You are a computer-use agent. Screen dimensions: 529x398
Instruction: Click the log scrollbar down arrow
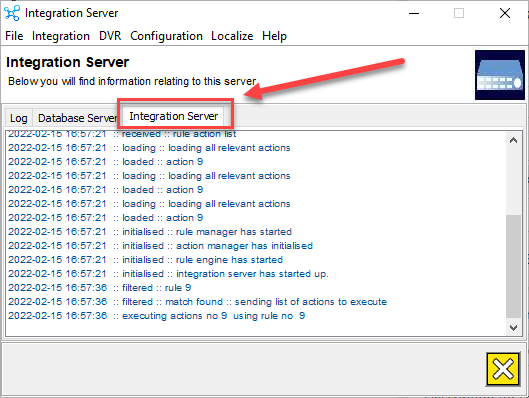tap(513, 328)
